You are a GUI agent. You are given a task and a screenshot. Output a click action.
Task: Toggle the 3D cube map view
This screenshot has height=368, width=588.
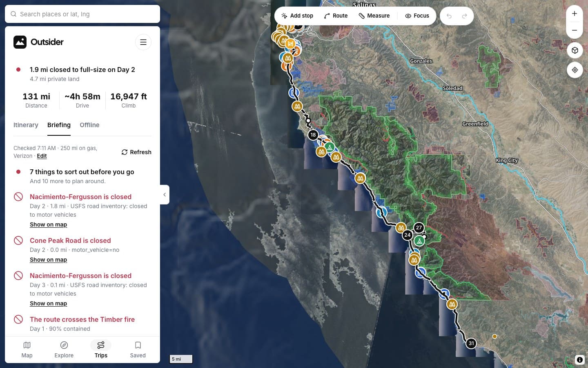tap(575, 50)
